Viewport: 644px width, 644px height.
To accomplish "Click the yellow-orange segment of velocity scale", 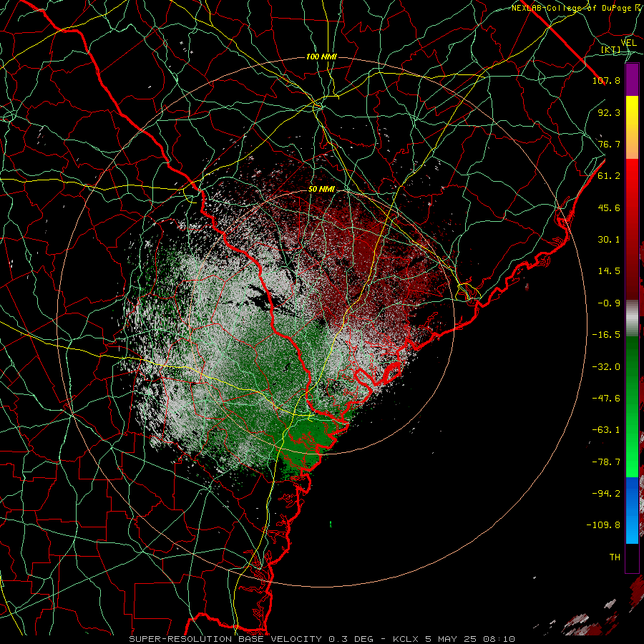I will pyautogui.click(x=632, y=127).
